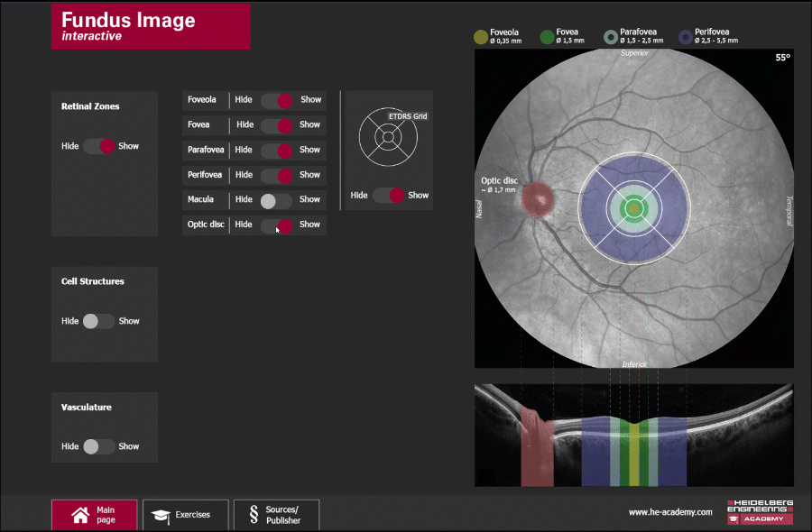Click the ETDRS Grid diagram icon
The width and height of the screenshot is (812, 532).
coord(387,137)
